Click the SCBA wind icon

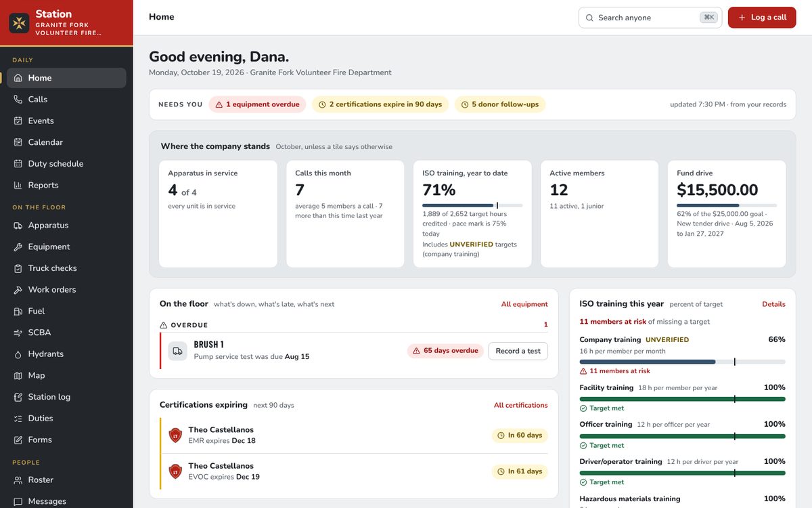click(18, 333)
